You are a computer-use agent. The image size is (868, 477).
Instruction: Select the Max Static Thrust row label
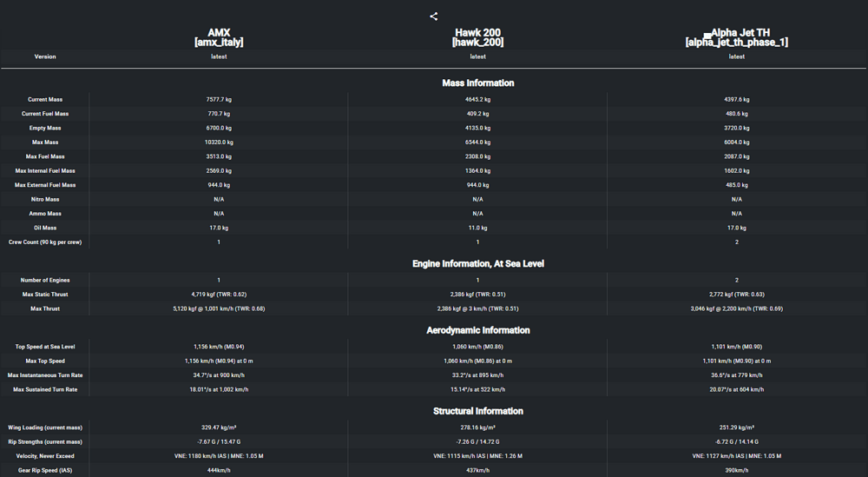pos(45,295)
